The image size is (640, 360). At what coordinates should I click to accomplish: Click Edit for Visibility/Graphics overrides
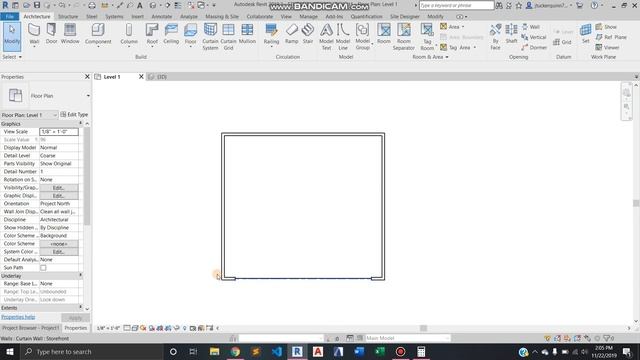59,188
